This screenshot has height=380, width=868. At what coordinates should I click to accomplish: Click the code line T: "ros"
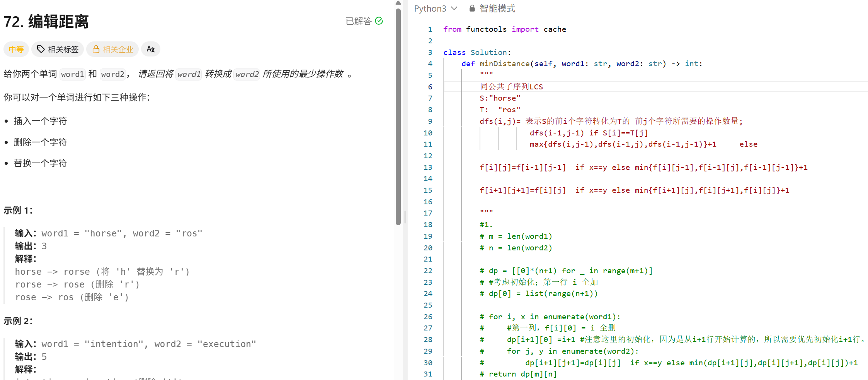click(x=500, y=110)
